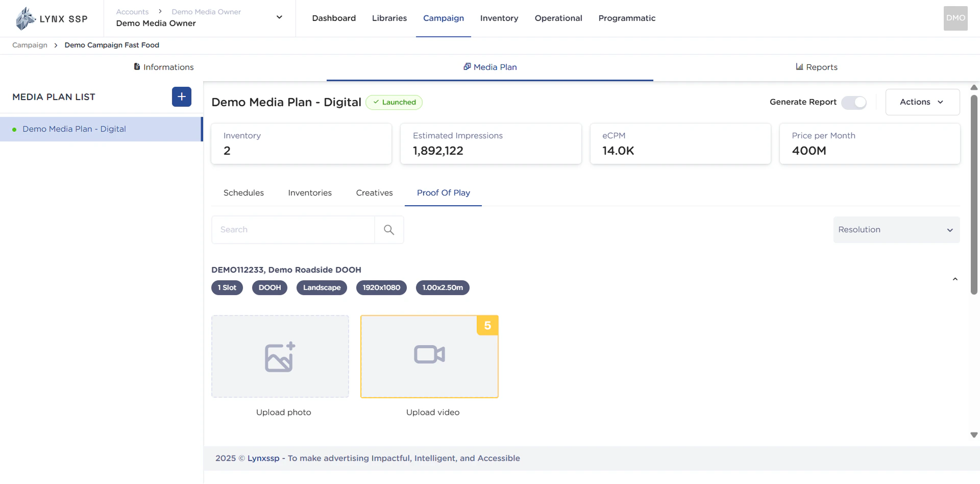Open the Inventory menu in top navigation

pyautogui.click(x=499, y=18)
